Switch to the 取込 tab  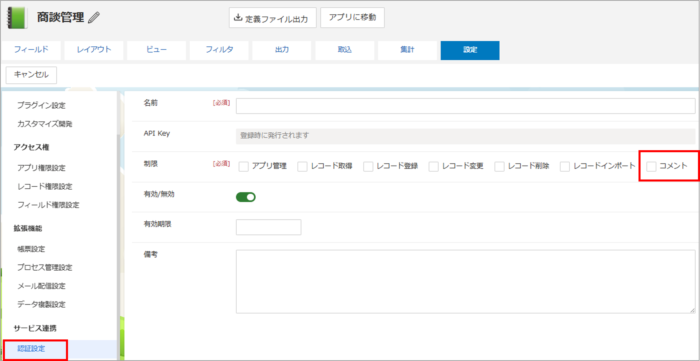pyautogui.click(x=345, y=50)
